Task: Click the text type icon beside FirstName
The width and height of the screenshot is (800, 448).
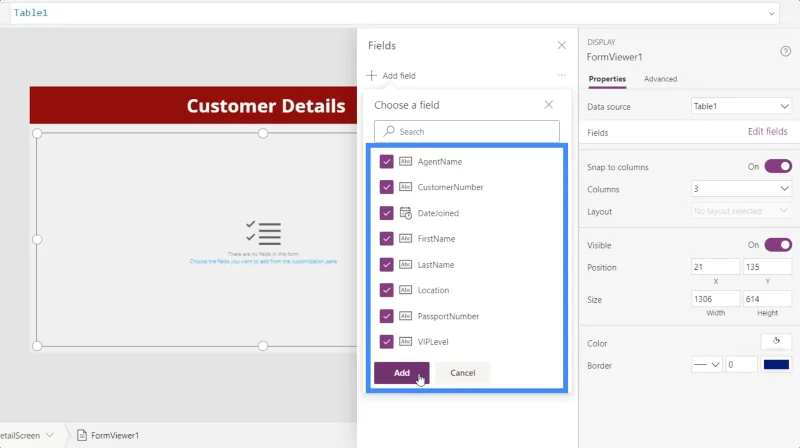Action: [x=405, y=238]
